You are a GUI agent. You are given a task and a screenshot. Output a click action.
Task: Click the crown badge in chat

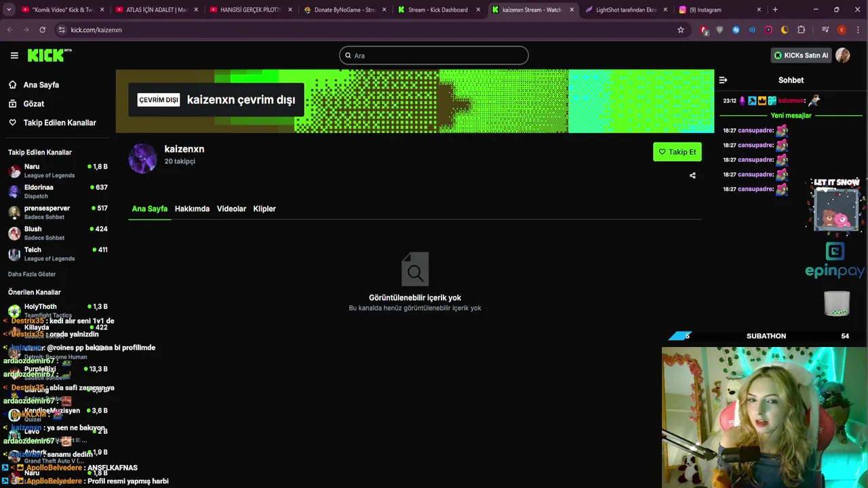click(x=762, y=100)
